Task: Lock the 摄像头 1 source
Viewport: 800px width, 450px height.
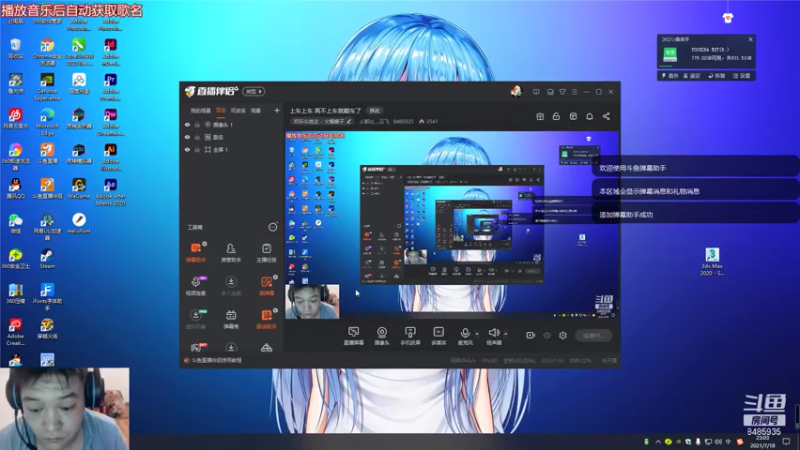Action: [197, 124]
